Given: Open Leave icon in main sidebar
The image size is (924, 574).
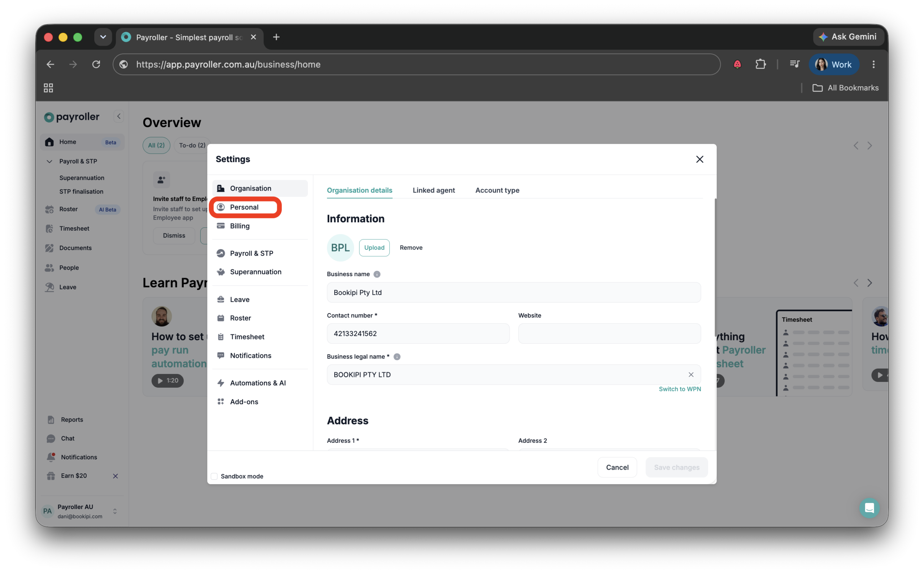Looking at the screenshot, I should pos(49,287).
